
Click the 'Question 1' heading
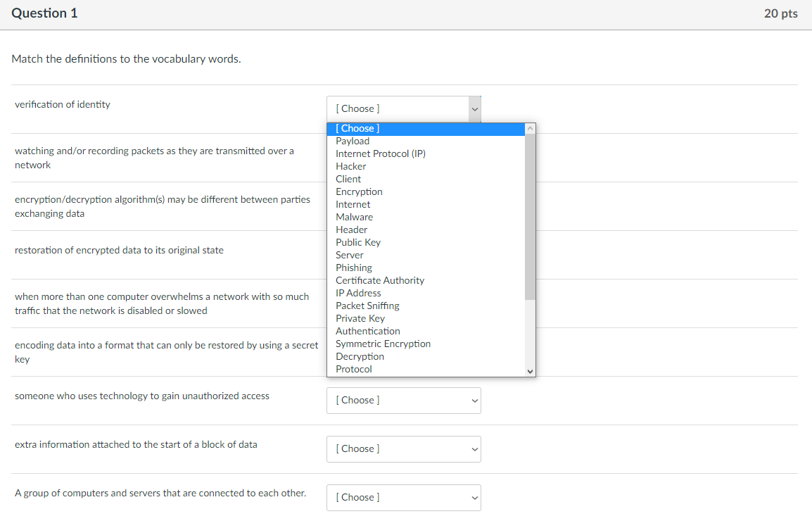click(44, 13)
